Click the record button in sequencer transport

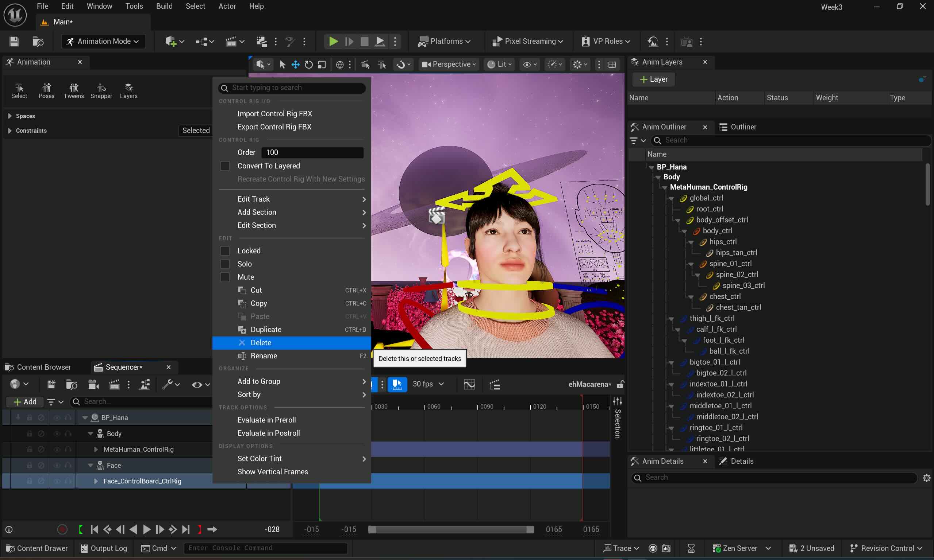pos(62,529)
